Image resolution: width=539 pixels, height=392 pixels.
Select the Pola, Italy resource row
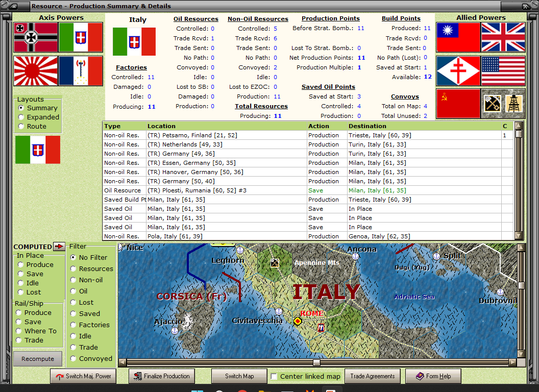pyautogui.click(x=308, y=236)
